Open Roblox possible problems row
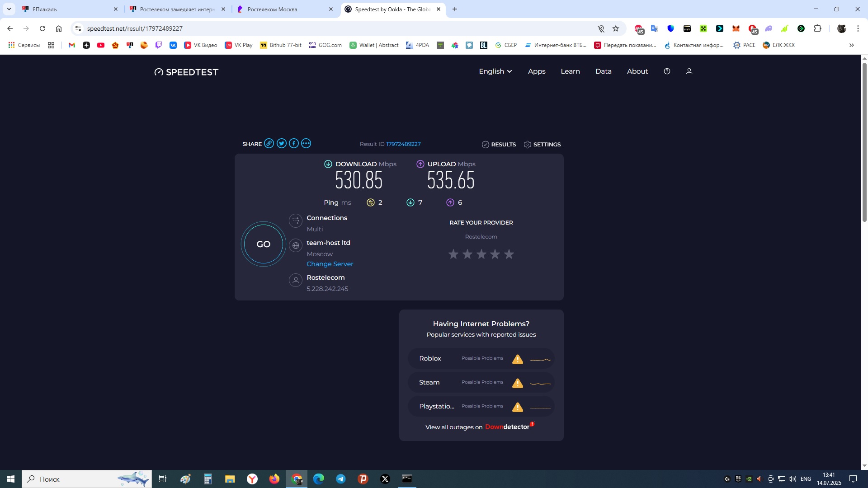 (x=481, y=359)
